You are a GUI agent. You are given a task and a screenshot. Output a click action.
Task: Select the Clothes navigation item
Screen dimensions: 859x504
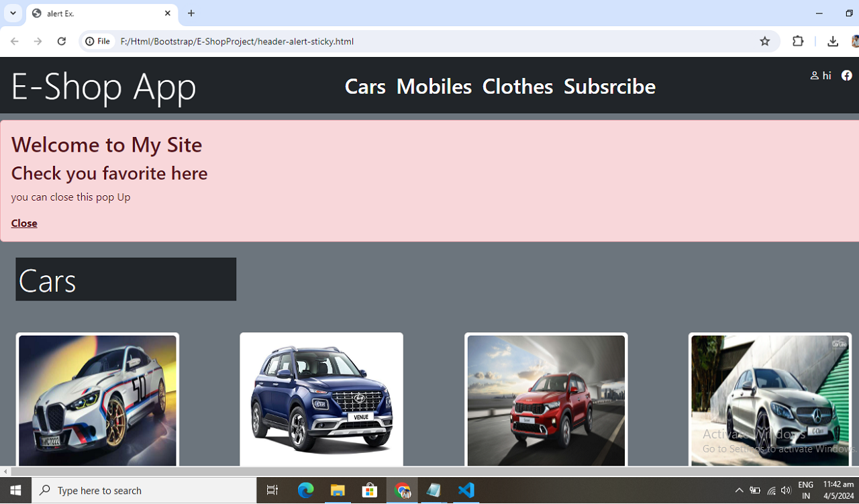517,86
